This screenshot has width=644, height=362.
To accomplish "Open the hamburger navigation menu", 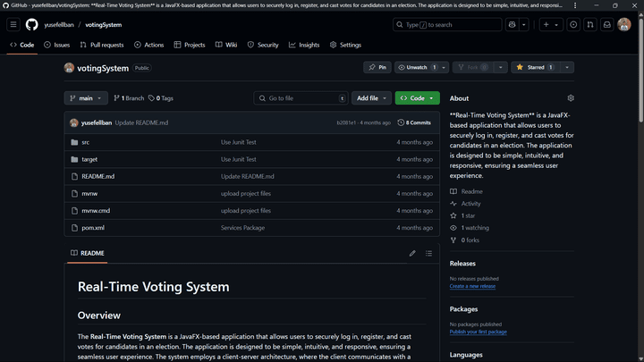I will (13, 25).
